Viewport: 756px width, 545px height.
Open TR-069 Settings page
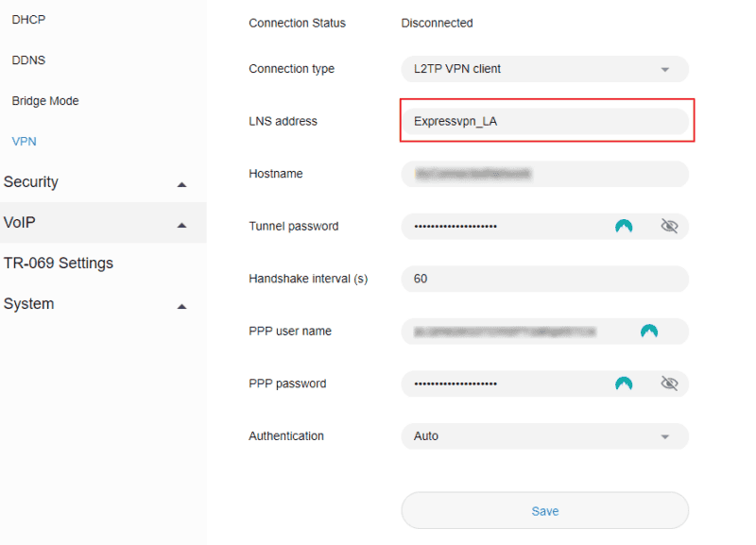coord(59,264)
